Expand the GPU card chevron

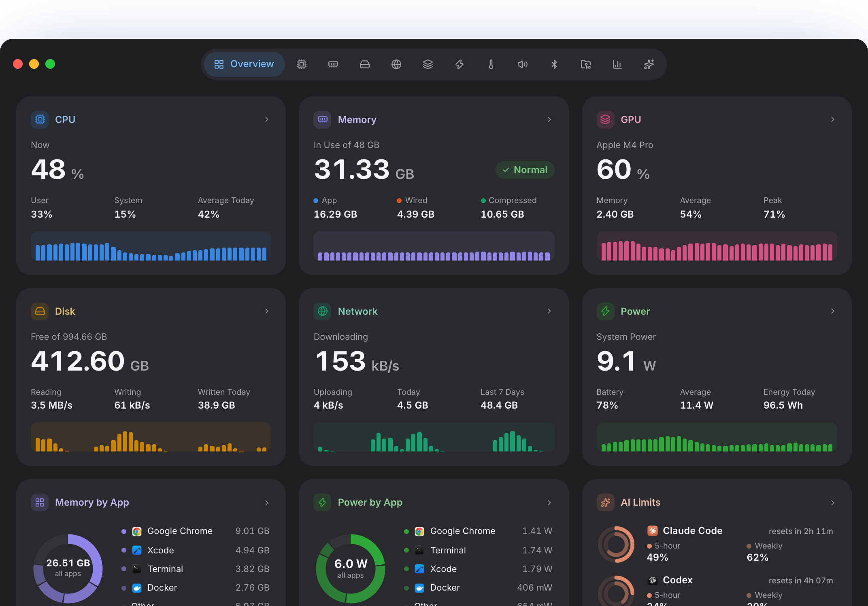[832, 119]
